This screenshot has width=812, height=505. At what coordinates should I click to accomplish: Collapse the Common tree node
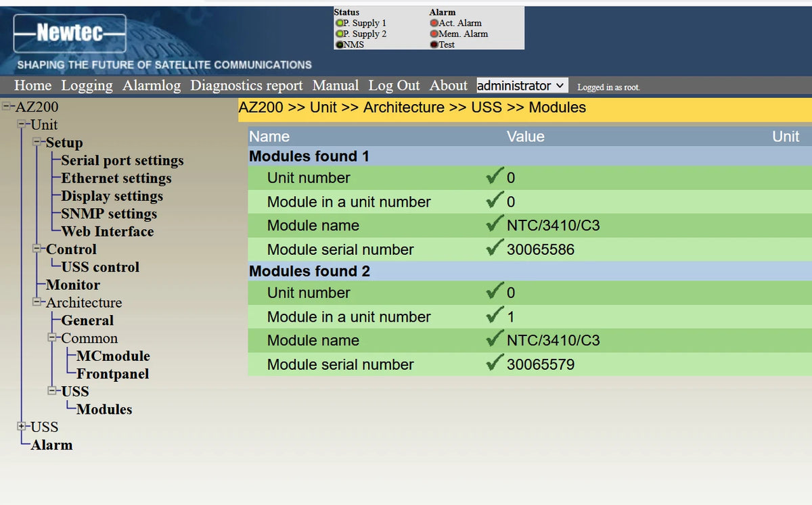click(52, 338)
